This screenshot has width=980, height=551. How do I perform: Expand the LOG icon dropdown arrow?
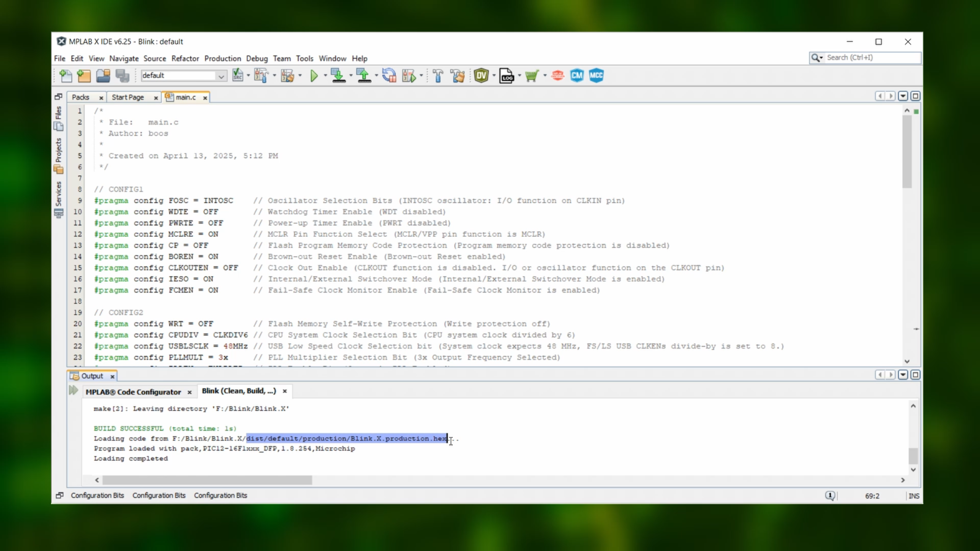[519, 76]
